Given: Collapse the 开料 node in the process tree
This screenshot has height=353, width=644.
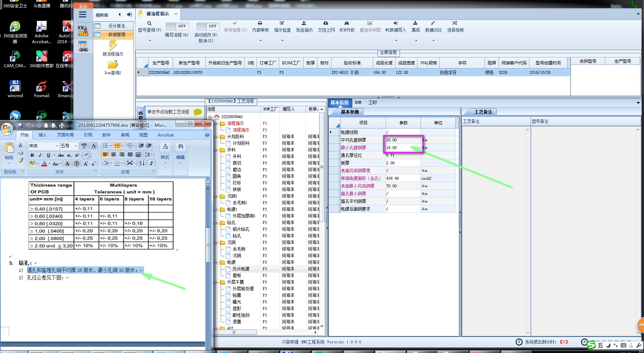Looking at the screenshot, I should tap(216, 150).
